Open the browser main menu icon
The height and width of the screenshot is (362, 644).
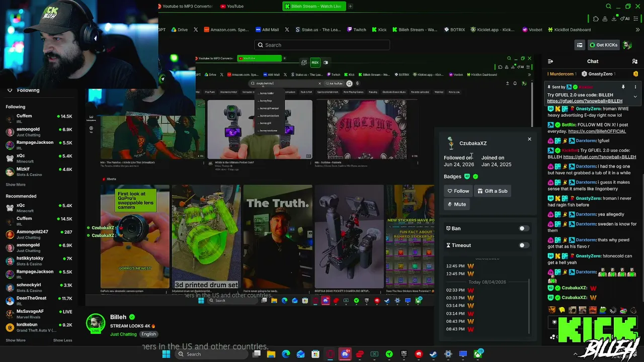coord(637,19)
